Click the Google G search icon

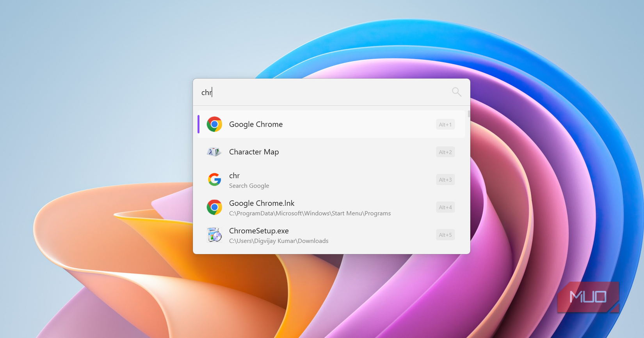click(214, 180)
